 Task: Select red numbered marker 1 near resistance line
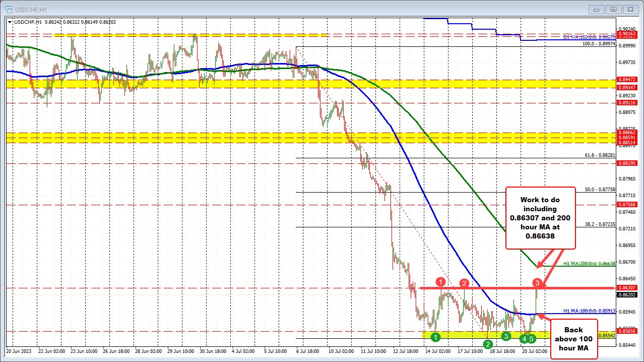pyautogui.click(x=441, y=282)
